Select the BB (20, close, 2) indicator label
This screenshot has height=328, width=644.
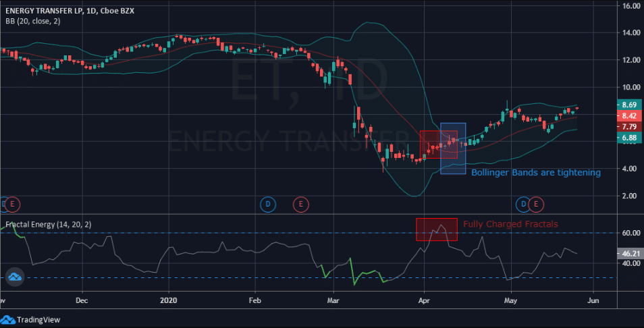33,22
